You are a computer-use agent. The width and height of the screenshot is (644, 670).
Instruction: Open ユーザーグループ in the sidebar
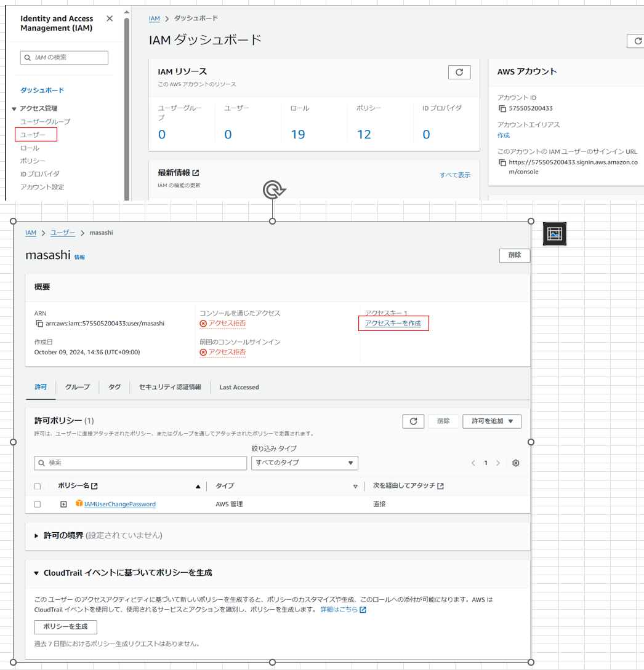46,121
